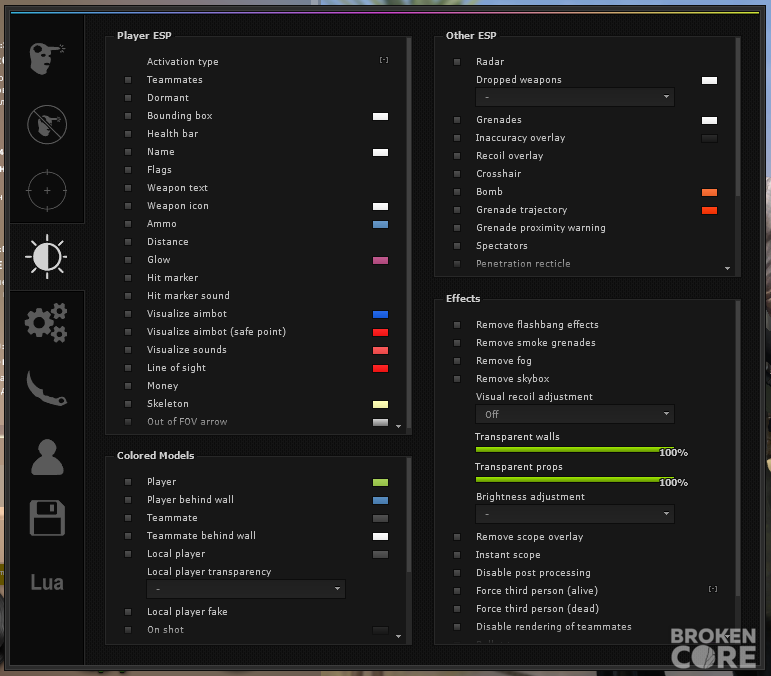Enable the Bounding box checkbox
Viewport: 771px width, 676px height.
(x=128, y=116)
